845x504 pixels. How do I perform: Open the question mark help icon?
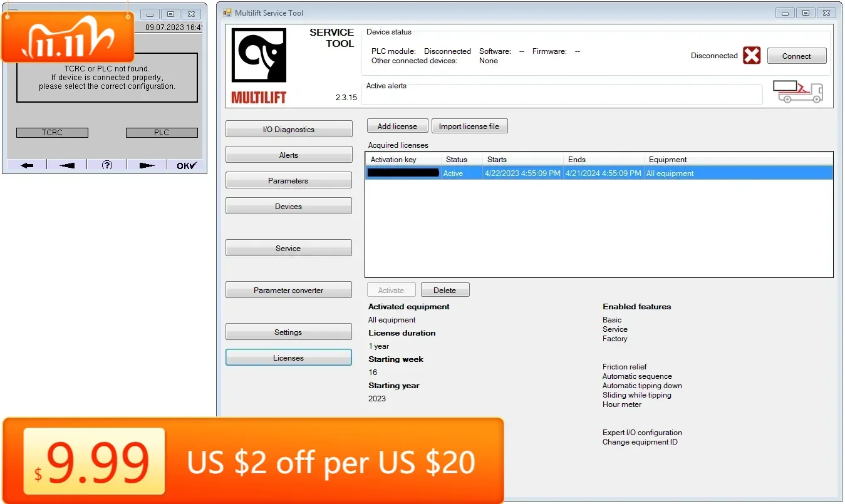[x=107, y=165]
